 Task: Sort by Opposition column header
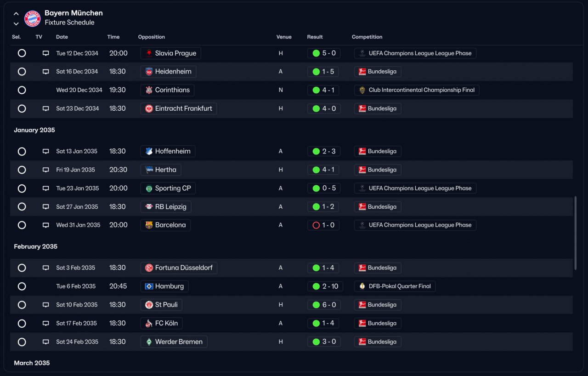click(152, 37)
